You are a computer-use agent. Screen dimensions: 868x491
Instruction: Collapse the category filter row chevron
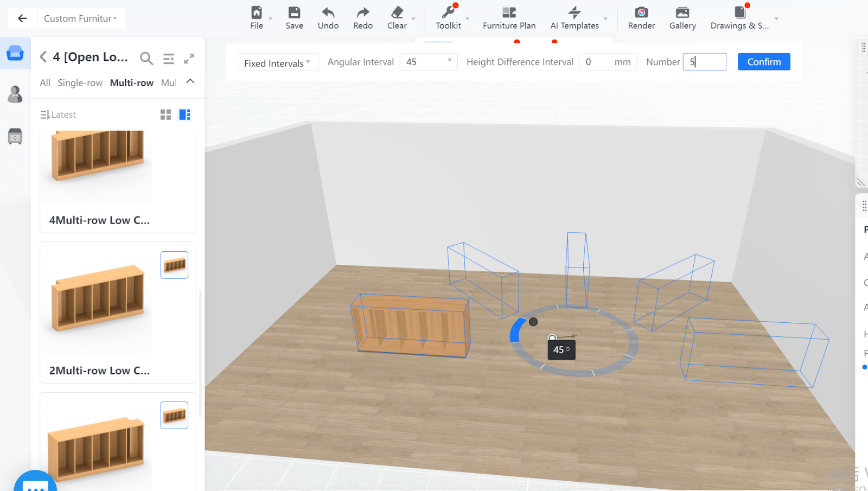click(190, 81)
